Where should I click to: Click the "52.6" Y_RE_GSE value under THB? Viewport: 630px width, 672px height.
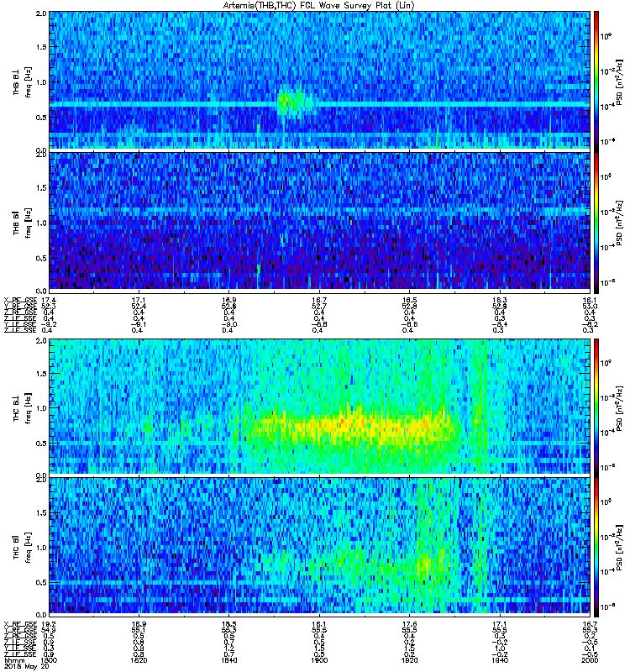point(228,306)
